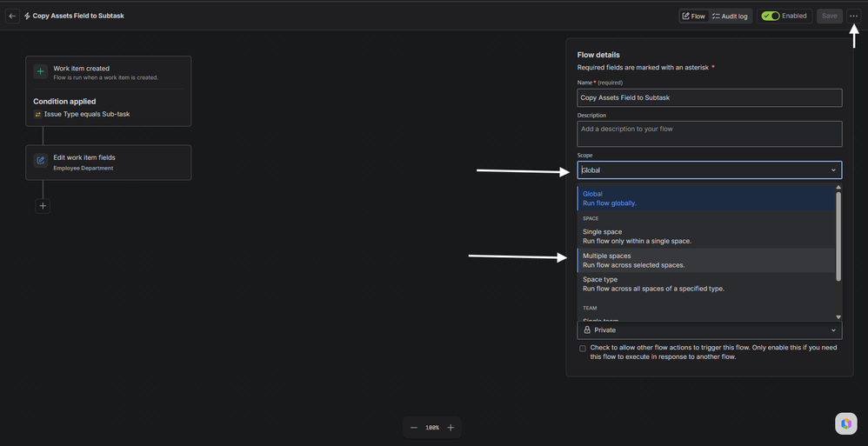Open the three-dot more options menu
The width and height of the screenshot is (868, 446).
click(x=853, y=16)
